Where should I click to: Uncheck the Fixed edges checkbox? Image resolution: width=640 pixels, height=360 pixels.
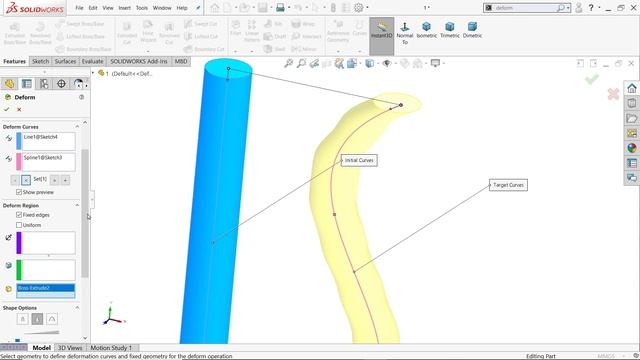[19, 215]
